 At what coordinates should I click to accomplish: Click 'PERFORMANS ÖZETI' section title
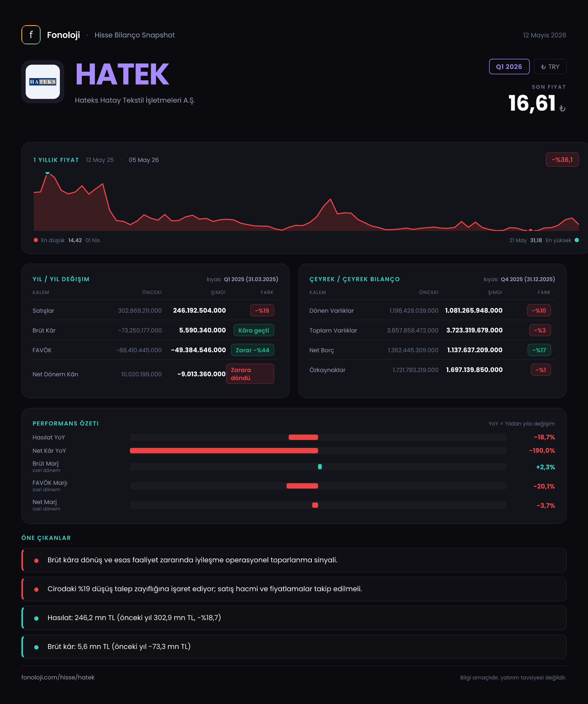point(66,423)
